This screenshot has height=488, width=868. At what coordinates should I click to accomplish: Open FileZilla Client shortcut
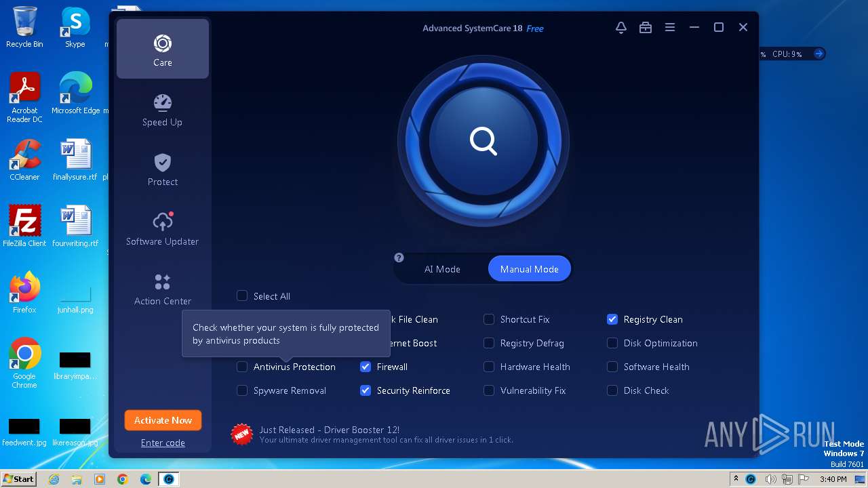pyautogui.click(x=24, y=226)
